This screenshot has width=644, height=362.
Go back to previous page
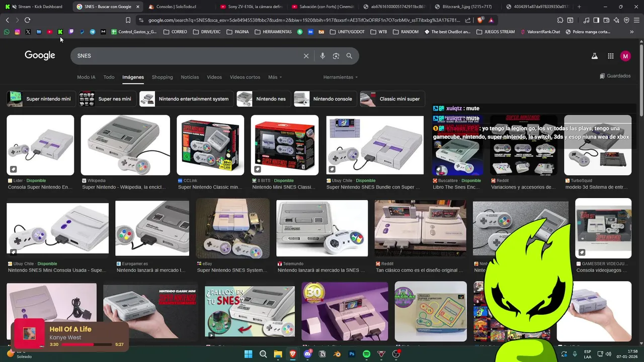point(7,20)
